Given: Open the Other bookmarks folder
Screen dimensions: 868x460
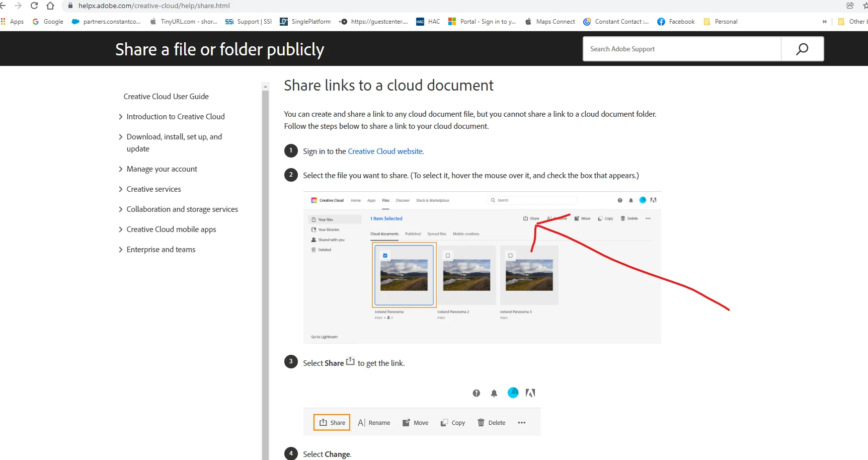Looking at the screenshot, I should pyautogui.click(x=852, y=22).
